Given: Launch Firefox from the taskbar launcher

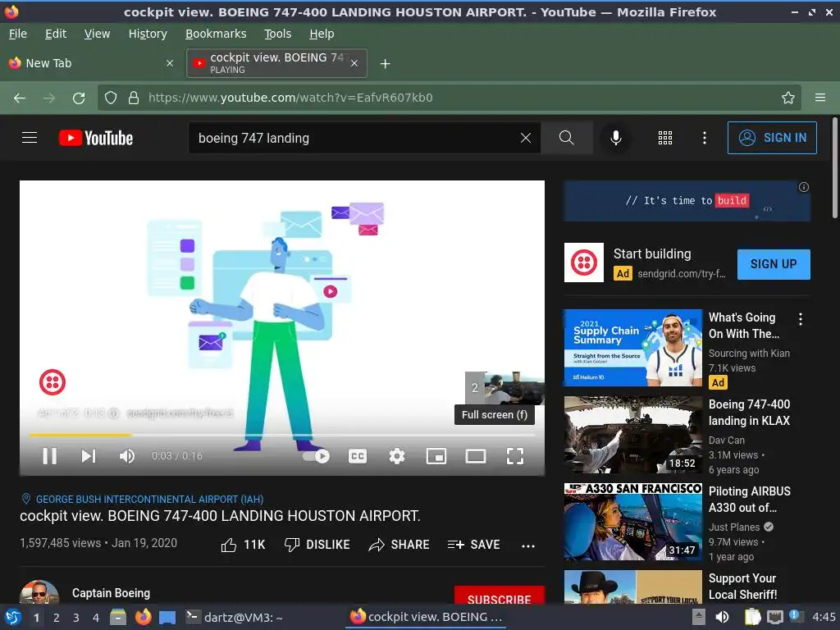Looking at the screenshot, I should click(143, 618).
